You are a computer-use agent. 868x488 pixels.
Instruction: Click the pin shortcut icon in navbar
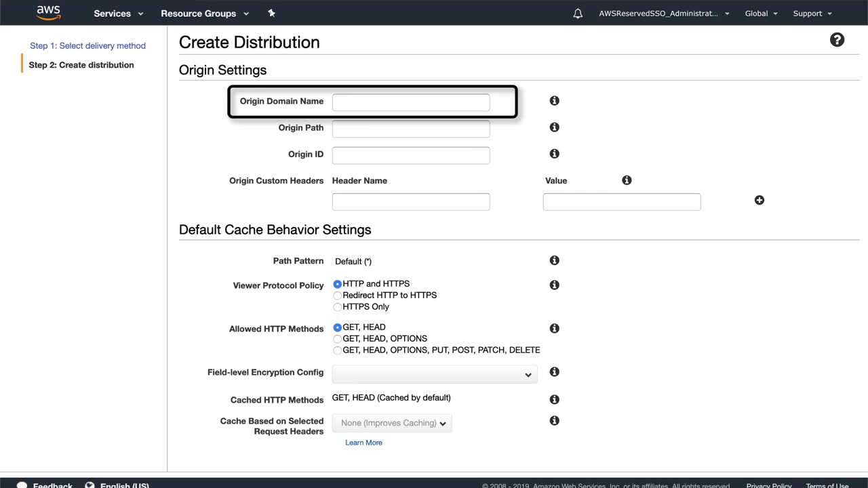coord(271,13)
